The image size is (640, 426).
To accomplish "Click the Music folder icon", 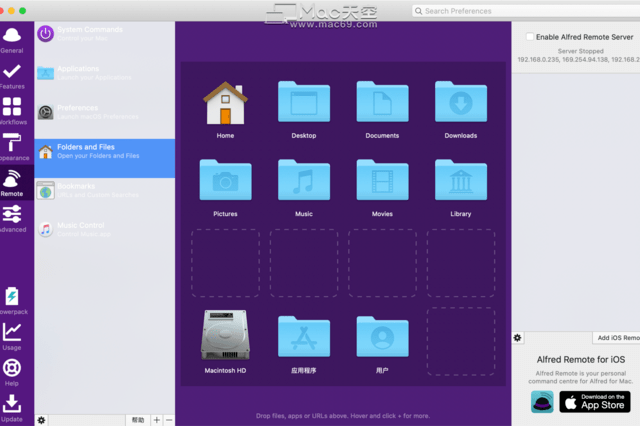I will click(304, 180).
